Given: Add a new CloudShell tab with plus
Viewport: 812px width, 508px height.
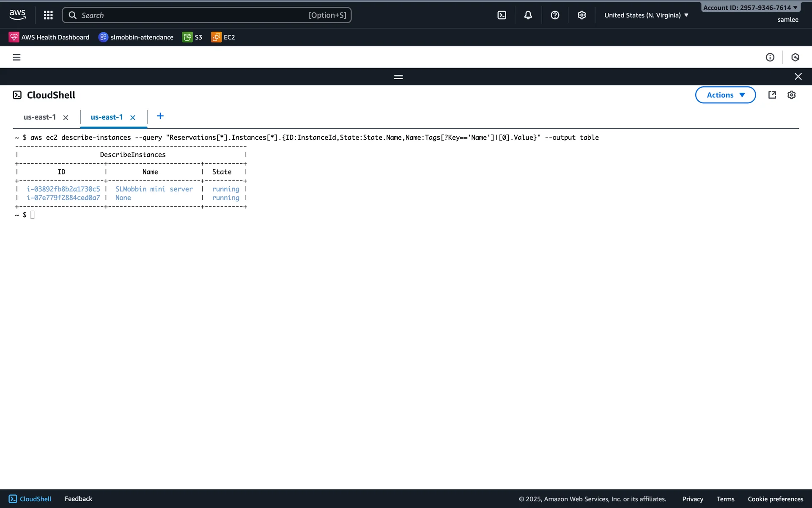Looking at the screenshot, I should coord(160,116).
